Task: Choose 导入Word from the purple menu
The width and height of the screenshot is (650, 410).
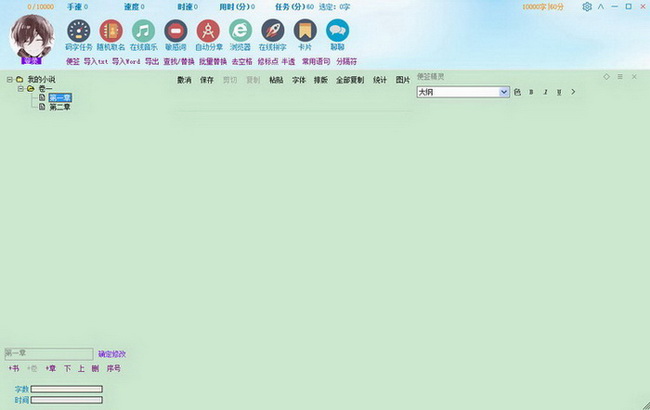Action: 126,61
